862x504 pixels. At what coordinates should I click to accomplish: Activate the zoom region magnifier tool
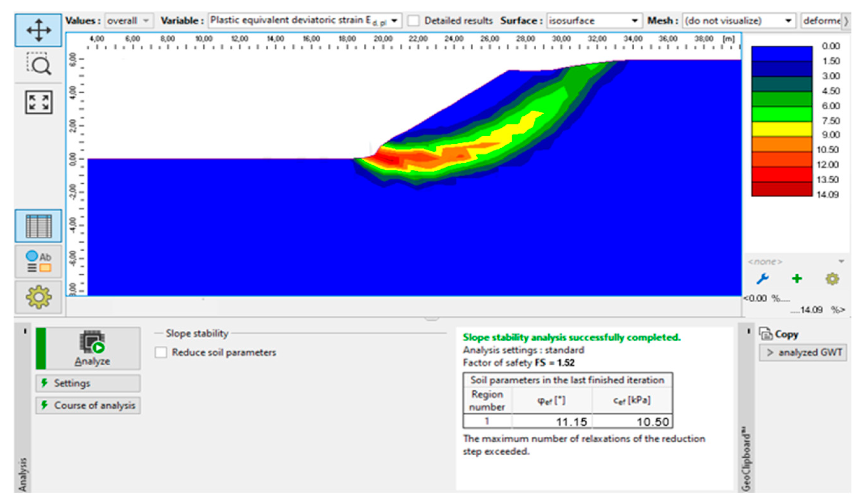tap(38, 64)
